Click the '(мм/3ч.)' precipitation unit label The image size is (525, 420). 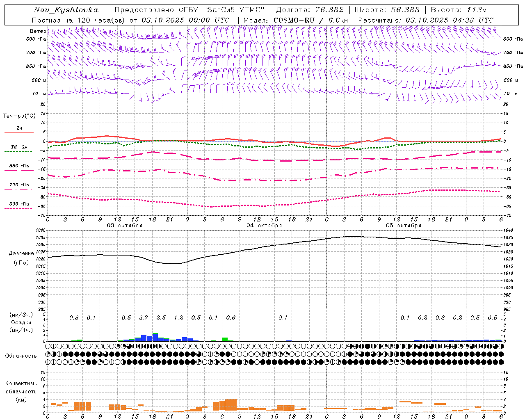21,315
